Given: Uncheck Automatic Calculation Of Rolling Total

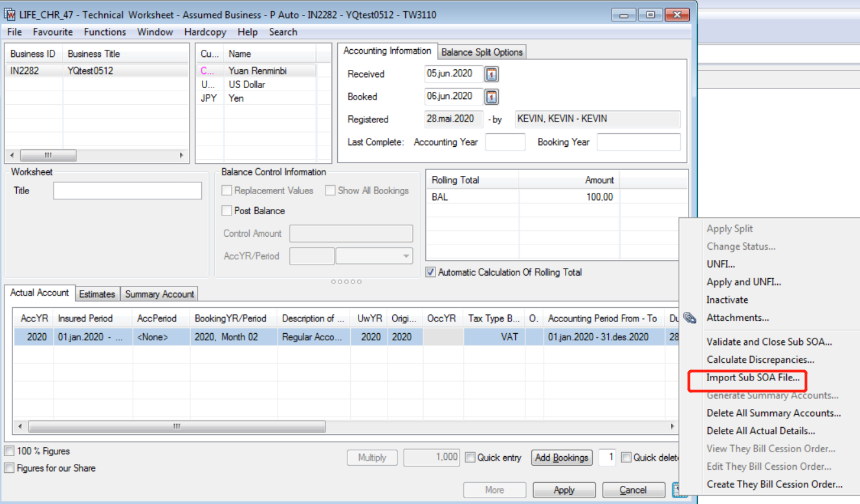Looking at the screenshot, I should [x=430, y=272].
